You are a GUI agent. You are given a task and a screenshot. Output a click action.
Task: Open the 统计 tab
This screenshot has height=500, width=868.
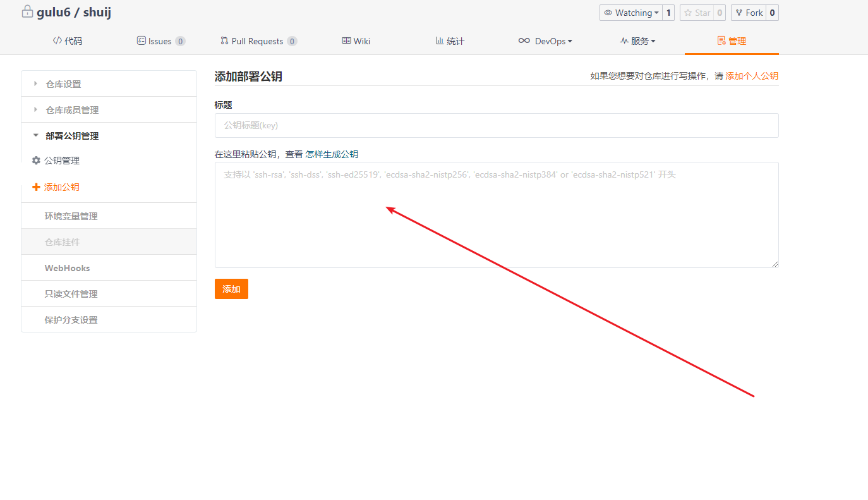(450, 41)
